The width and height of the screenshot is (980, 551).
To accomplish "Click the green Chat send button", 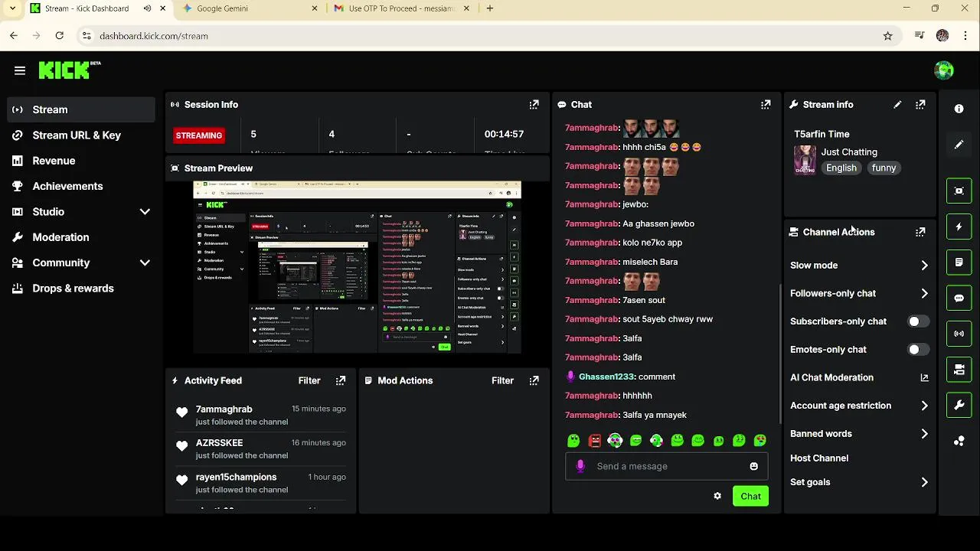I will 750,496.
